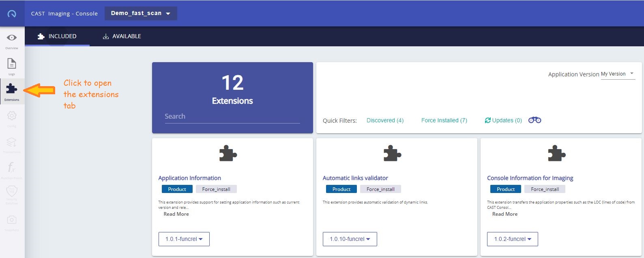Open the Overview eye icon in sidebar
This screenshot has width=644, height=258.
pos(12,38)
